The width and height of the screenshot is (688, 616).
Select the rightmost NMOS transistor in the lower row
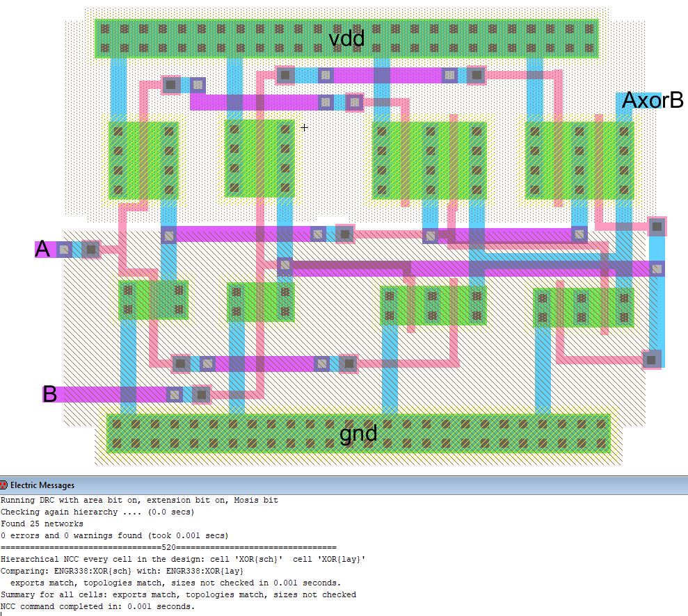point(583,307)
